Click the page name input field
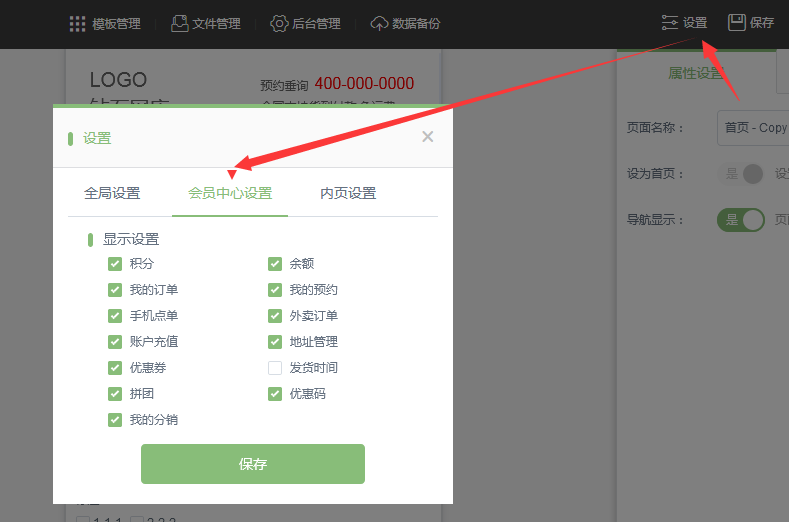This screenshot has width=789, height=522. click(x=752, y=128)
